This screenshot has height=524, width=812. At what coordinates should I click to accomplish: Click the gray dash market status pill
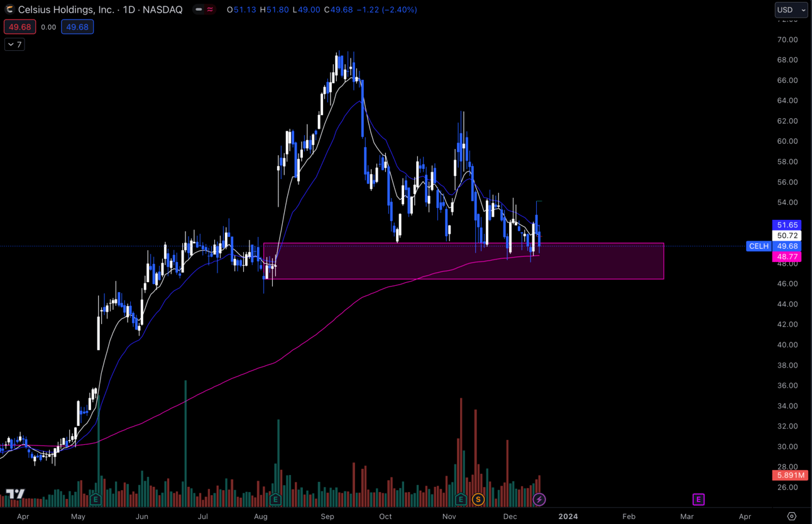tap(199, 9)
